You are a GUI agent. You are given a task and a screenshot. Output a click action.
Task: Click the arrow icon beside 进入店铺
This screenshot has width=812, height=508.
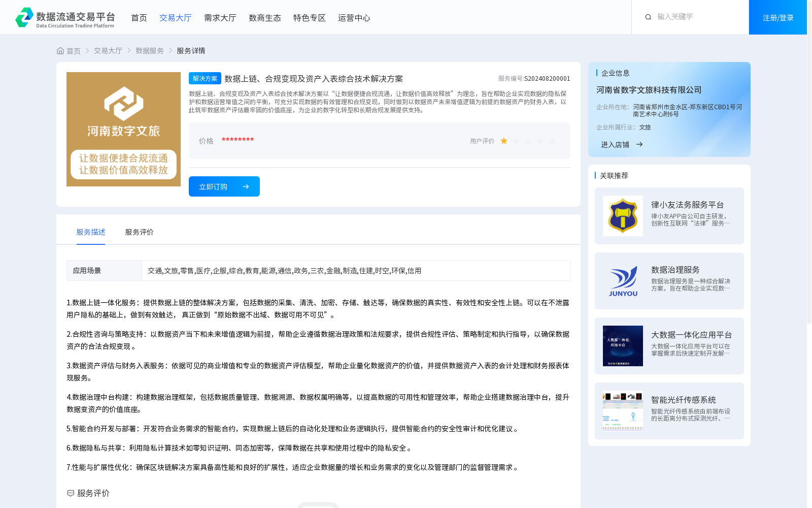(639, 144)
